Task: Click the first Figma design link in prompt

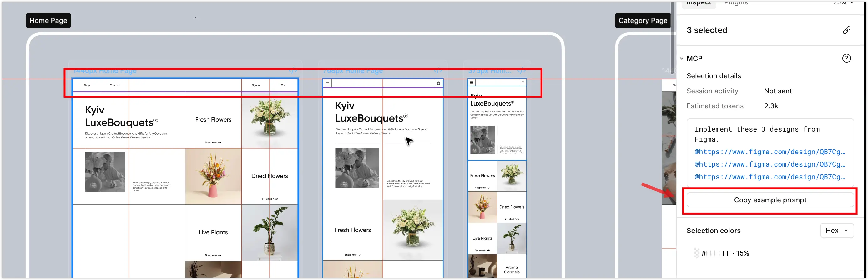Action: pos(769,152)
